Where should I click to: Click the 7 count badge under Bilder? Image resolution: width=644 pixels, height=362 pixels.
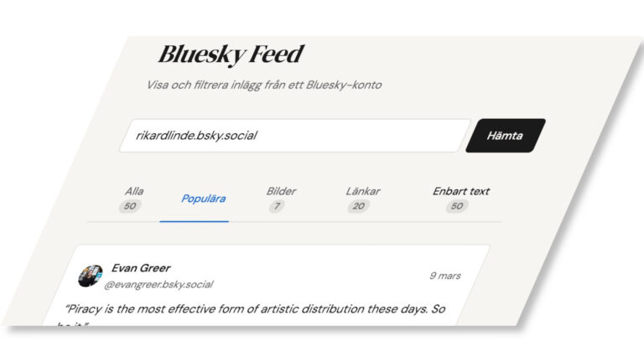[277, 206]
